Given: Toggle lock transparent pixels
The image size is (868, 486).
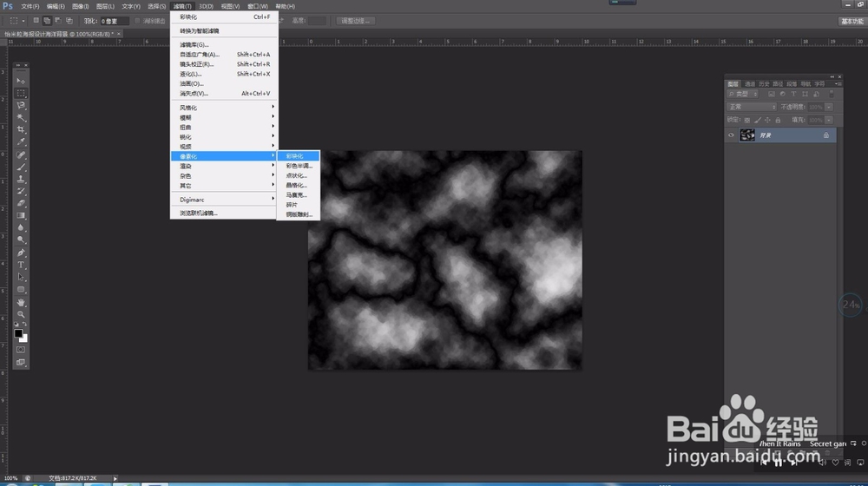Looking at the screenshot, I should click(746, 120).
